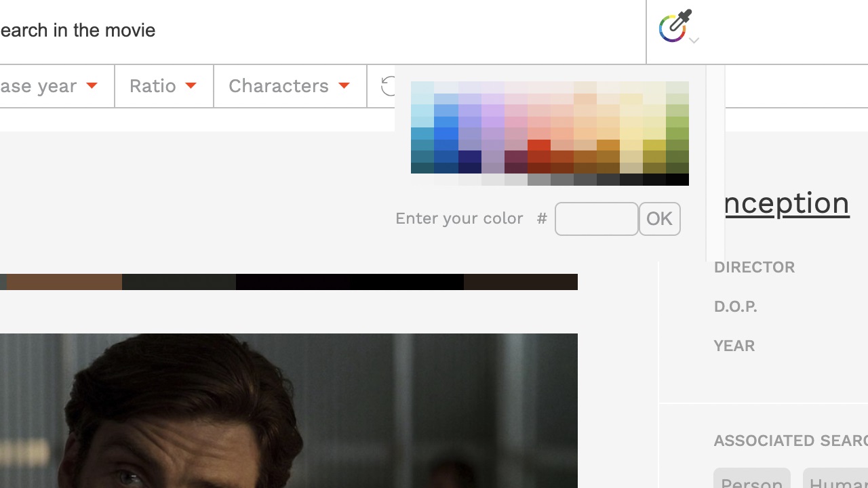
Task: Choose the rust-brown segment of the film palette bar
Action: point(64,282)
